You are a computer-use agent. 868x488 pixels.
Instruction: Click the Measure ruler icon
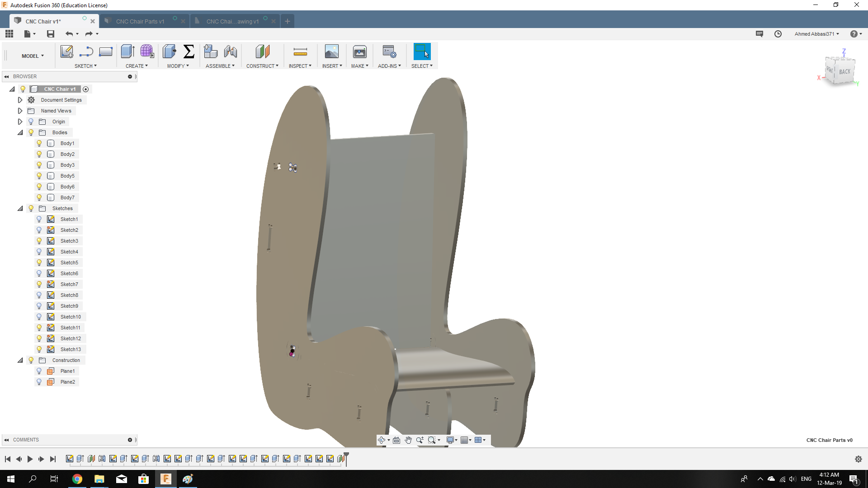[300, 52]
